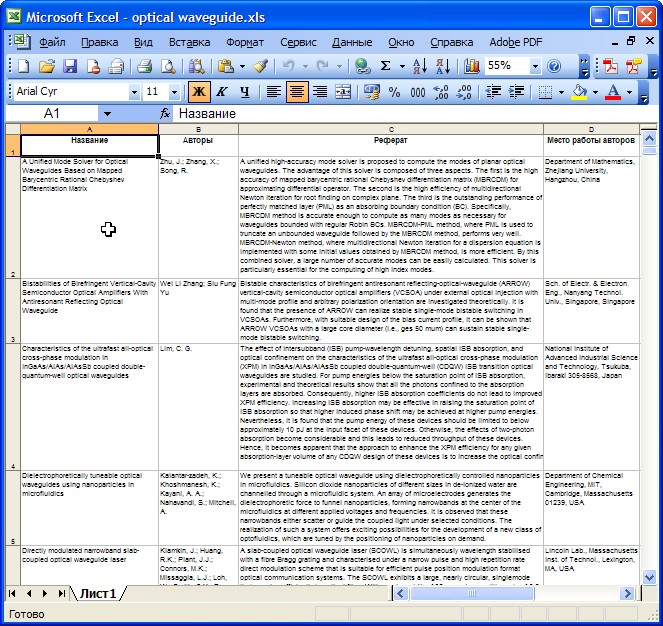The height and width of the screenshot is (626, 663).
Task: Open the Arial Cyr font name dropdown
Action: click(x=134, y=92)
